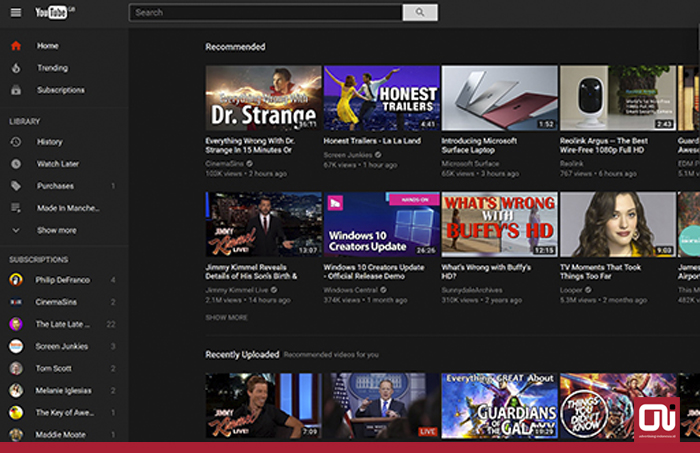The image size is (700, 453).
Task: Click the Trending flame icon
Action: [x=16, y=68]
